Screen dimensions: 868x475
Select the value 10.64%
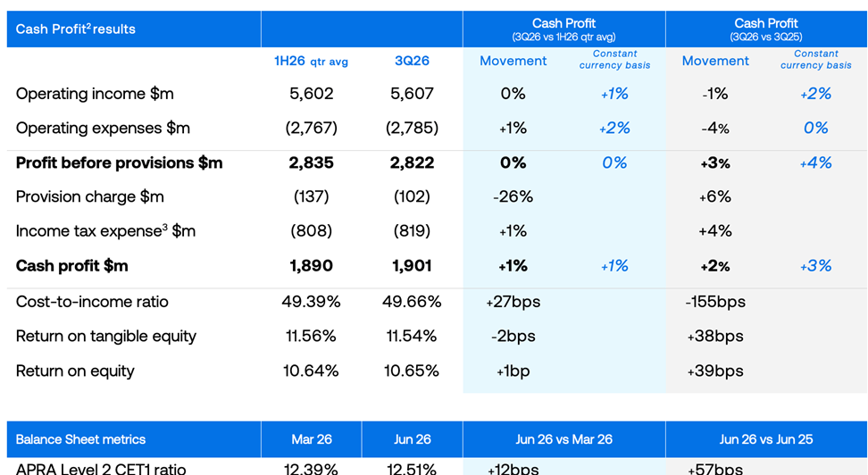click(x=311, y=371)
